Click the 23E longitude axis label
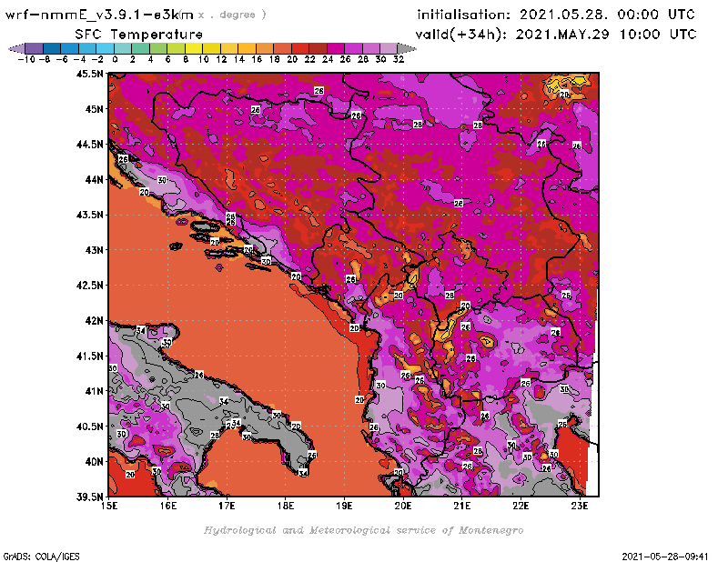This screenshot has width=728, height=562. 580,506
